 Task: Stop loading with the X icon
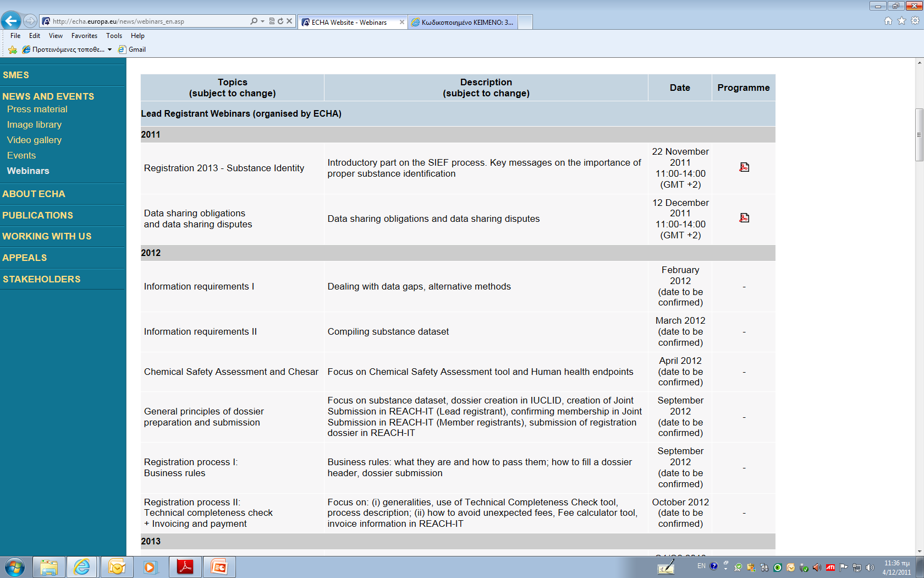click(x=290, y=21)
